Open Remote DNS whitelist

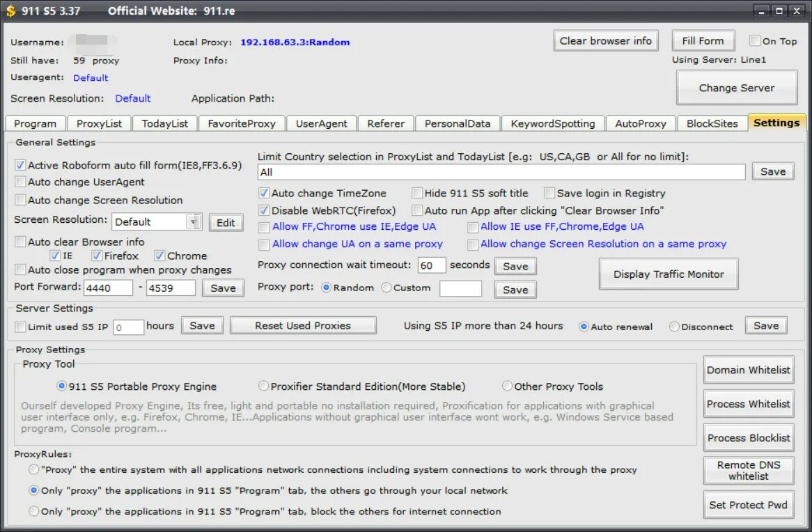pyautogui.click(x=749, y=470)
